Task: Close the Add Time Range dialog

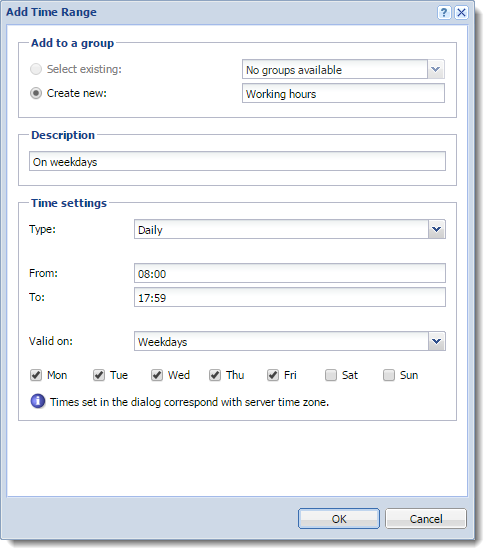Action: [x=461, y=13]
